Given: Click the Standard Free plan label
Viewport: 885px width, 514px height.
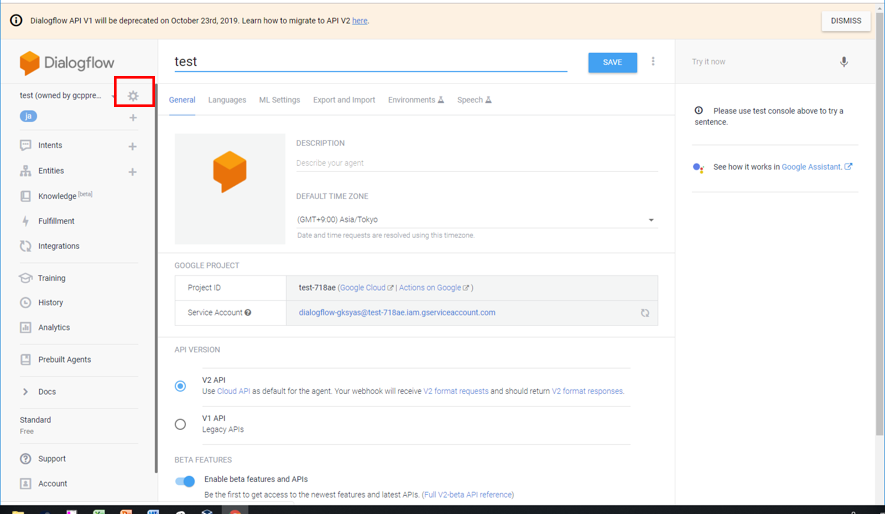Looking at the screenshot, I should pos(35,425).
